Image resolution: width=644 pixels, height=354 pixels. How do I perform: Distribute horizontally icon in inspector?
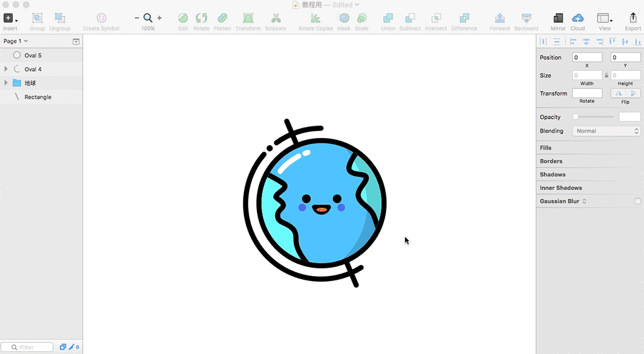tap(544, 41)
